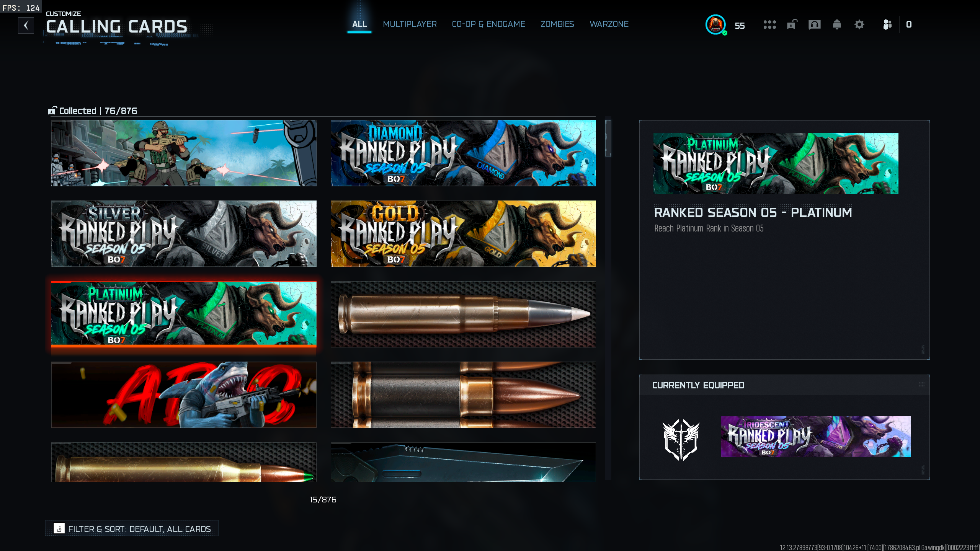The image size is (980, 551).
Task: Select the tanto knife blade calling card
Action: [463, 462]
